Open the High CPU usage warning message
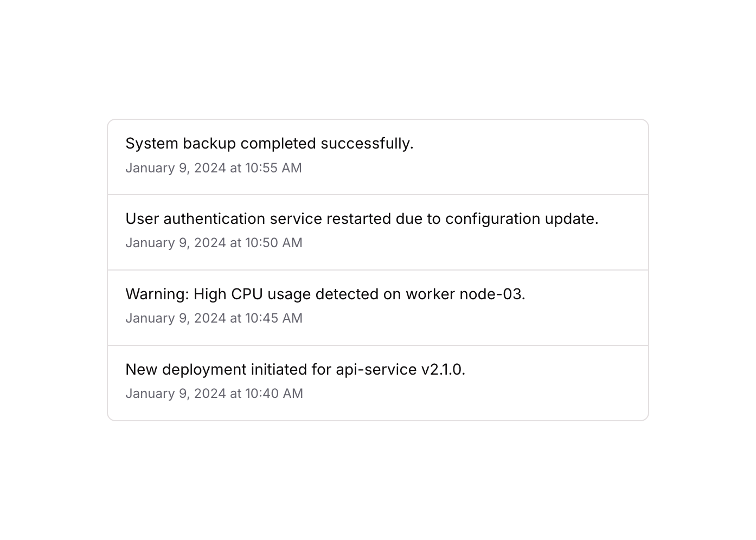This screenshot has height=540, width=756. click(x=325, y=294)
